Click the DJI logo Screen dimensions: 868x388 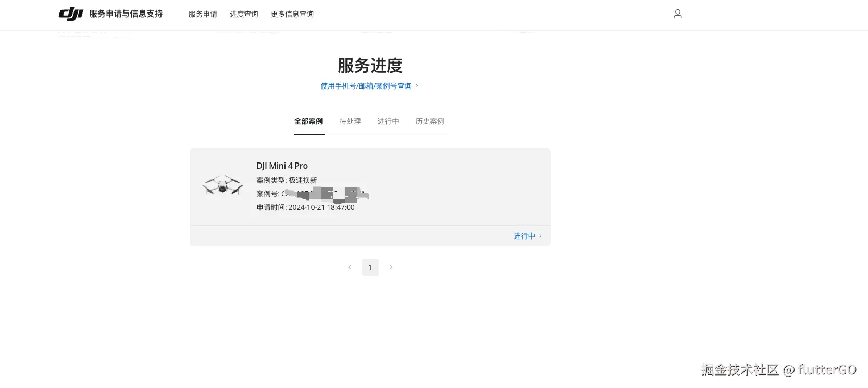coord(71,14)
